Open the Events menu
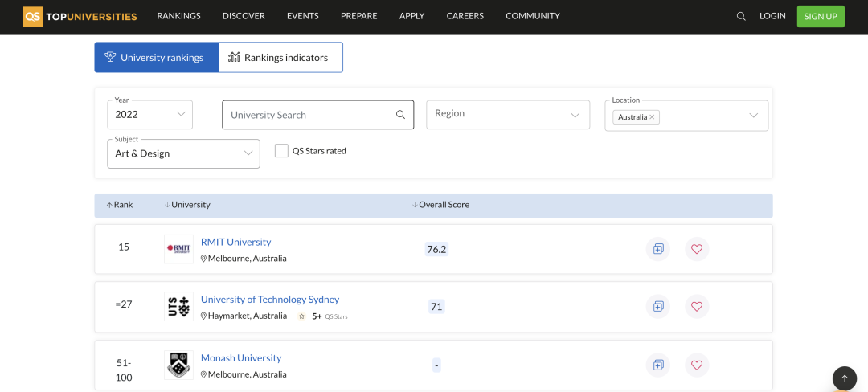868x392 pixels. (303, 16)
